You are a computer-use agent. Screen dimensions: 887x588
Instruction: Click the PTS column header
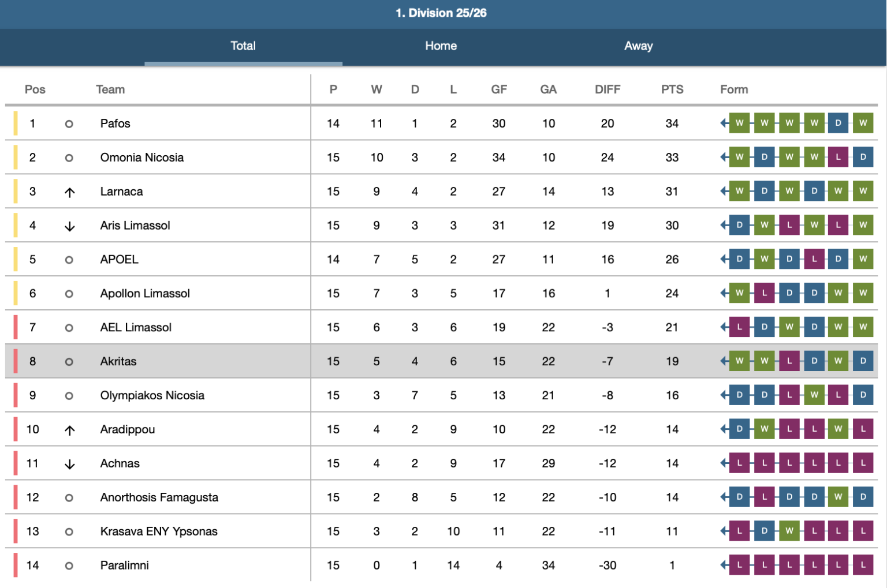672,89
